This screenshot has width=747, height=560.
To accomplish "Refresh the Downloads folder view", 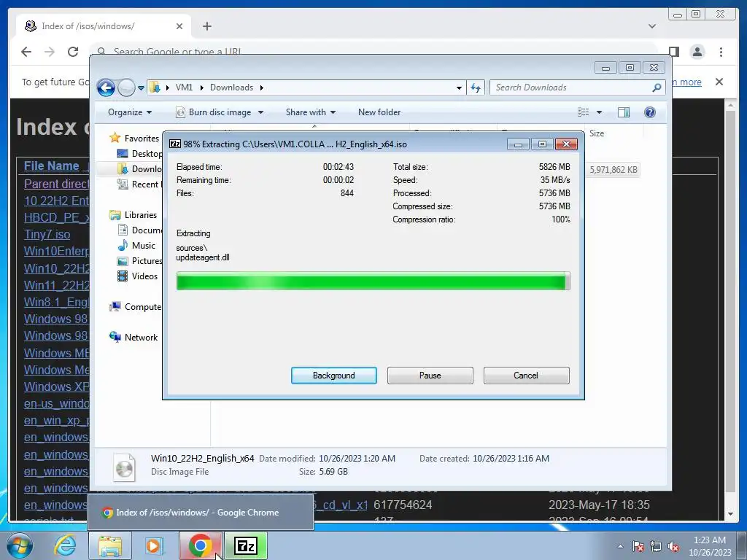I will coord(476,87).
